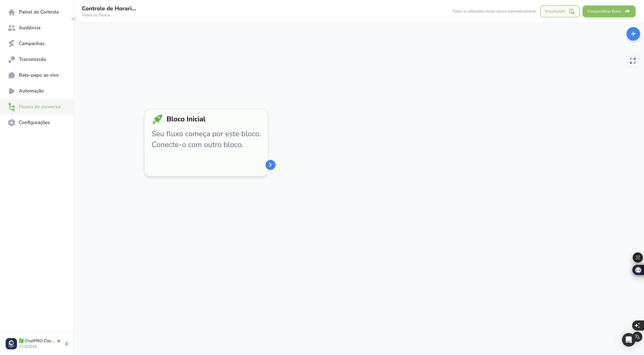Open Configurações settings page
The width and height of the screenshot is (644, 355).
(36, 123)
